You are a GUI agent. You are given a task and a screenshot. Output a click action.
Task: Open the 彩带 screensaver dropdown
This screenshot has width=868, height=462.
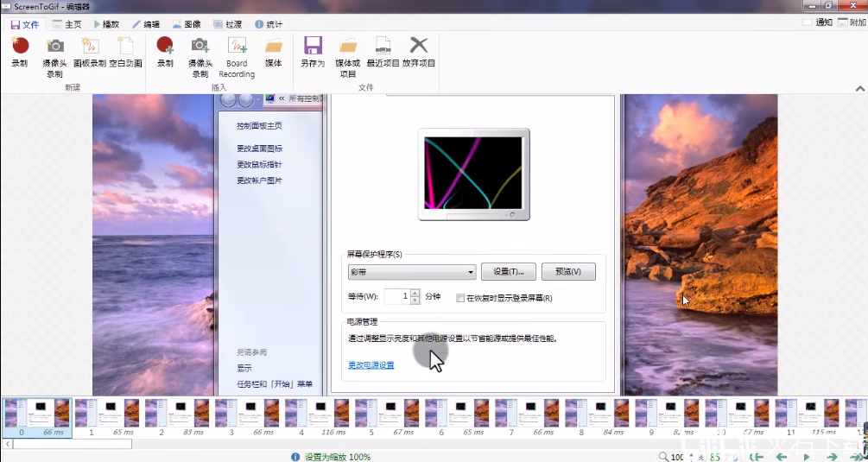click(x=412, y=272)
